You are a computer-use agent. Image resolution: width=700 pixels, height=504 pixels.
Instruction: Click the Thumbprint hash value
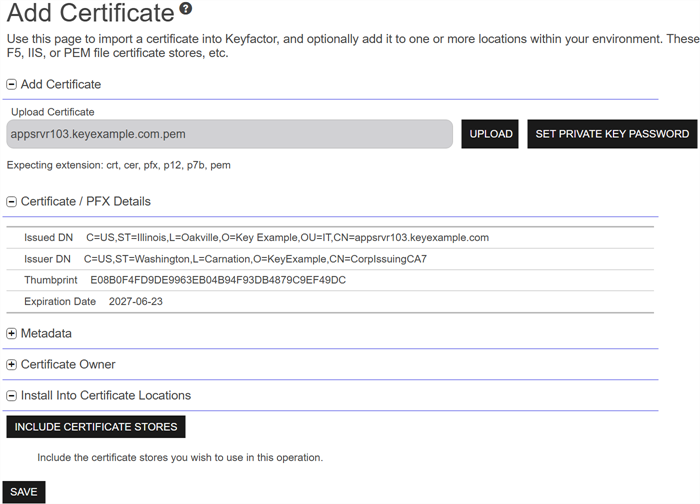coord(218,280)
